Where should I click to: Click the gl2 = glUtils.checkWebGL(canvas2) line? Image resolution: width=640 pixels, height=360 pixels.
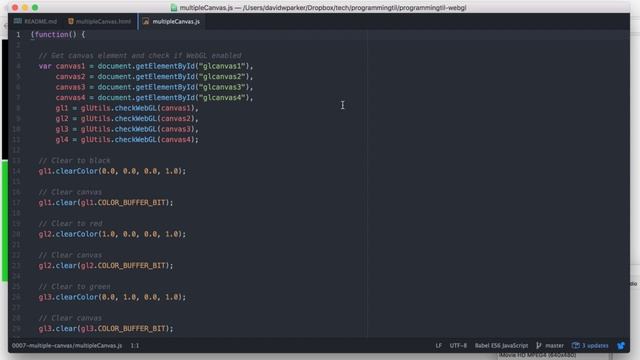point(127,119)
